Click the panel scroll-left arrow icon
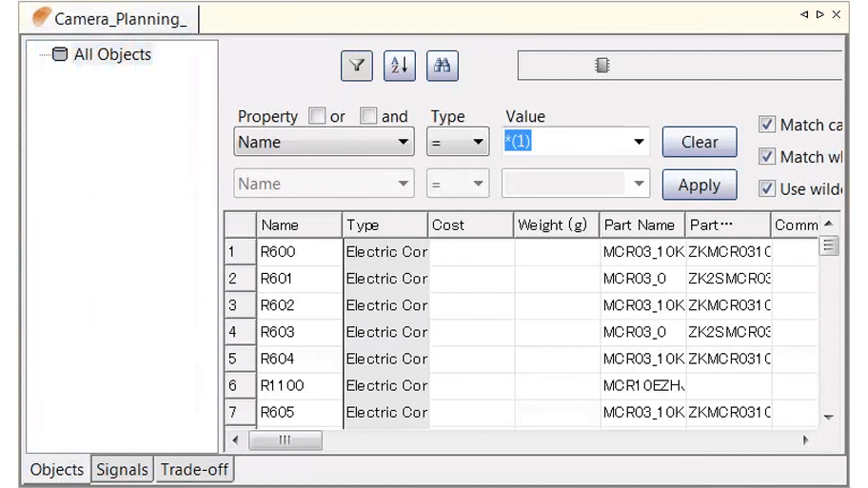 tap(804, 14)
